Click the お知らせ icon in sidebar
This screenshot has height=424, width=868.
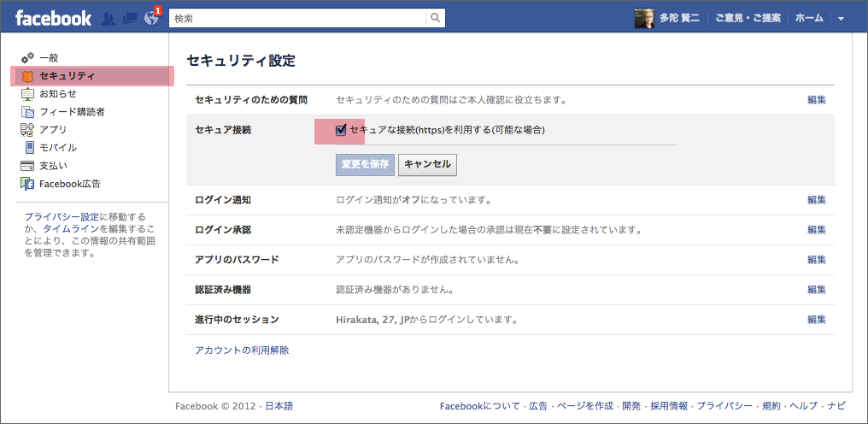coord(27,94)
